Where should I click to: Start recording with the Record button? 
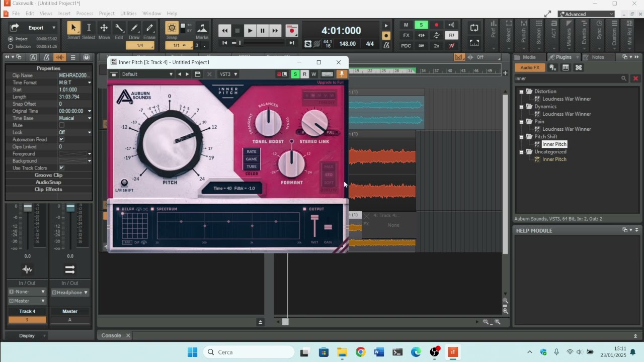pos(291,31)
